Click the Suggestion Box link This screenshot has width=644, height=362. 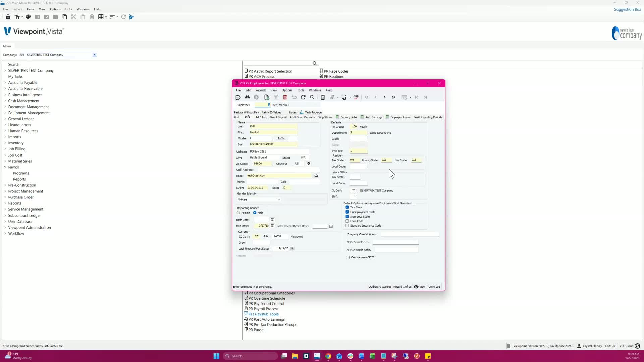627,9
